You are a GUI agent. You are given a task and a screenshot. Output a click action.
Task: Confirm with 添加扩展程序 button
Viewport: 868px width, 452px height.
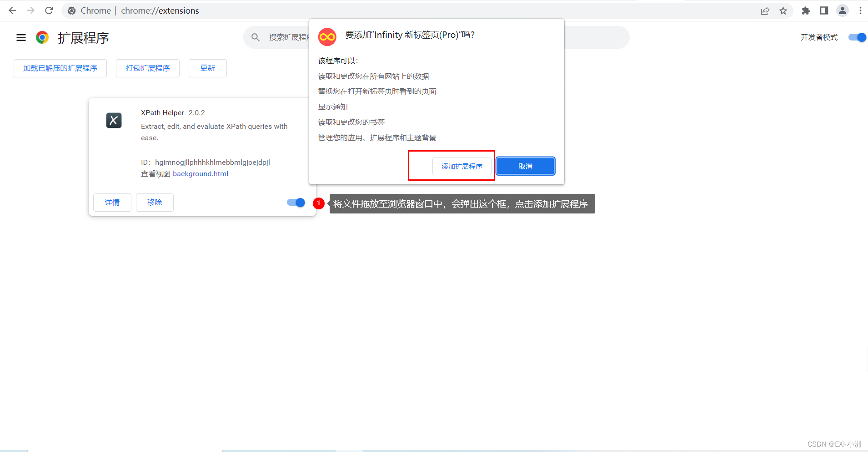462,166
